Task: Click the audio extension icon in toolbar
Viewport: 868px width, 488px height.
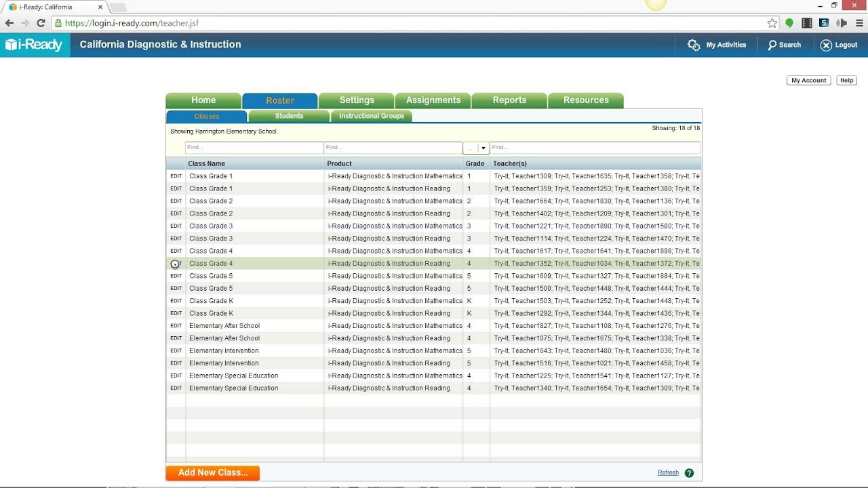Action: tap(842, 23)
